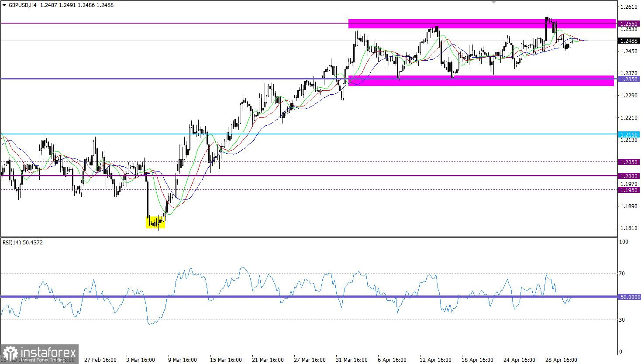
Task: Click the RSI scale value 70
Action: pos(623,274)
